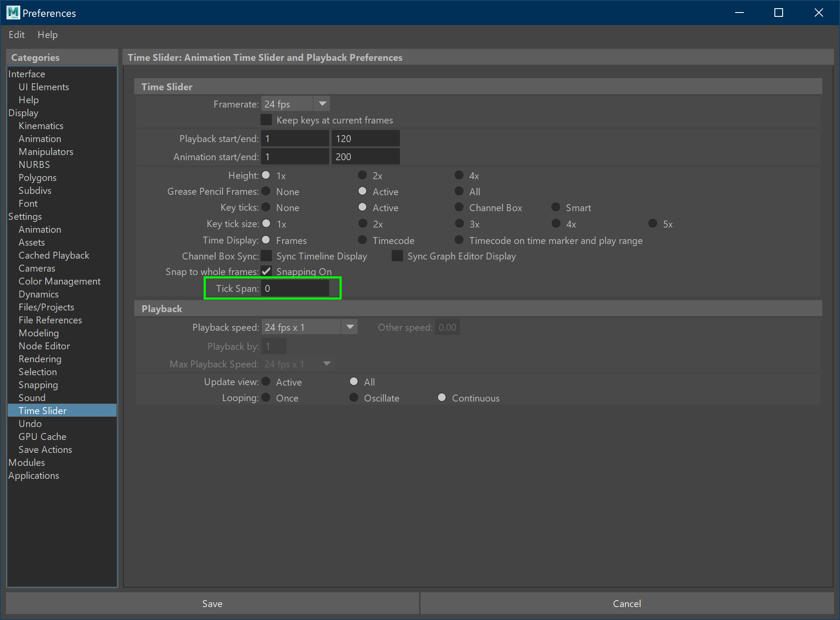Click the Tick Span input field
The height and width of the screenshot is (620, 840).
[296, 288]
